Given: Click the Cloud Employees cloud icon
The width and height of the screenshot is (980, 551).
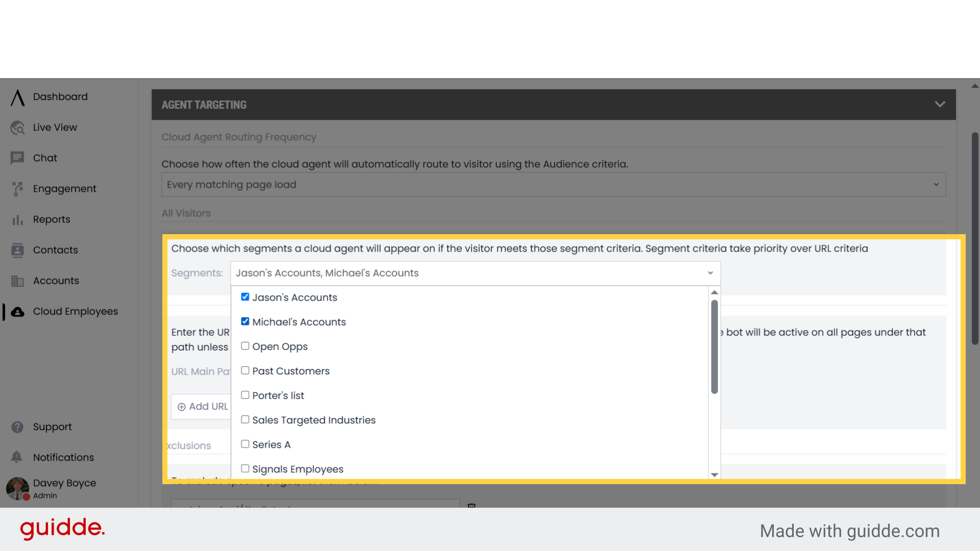Looking at the screenshot, I should 18,312.
